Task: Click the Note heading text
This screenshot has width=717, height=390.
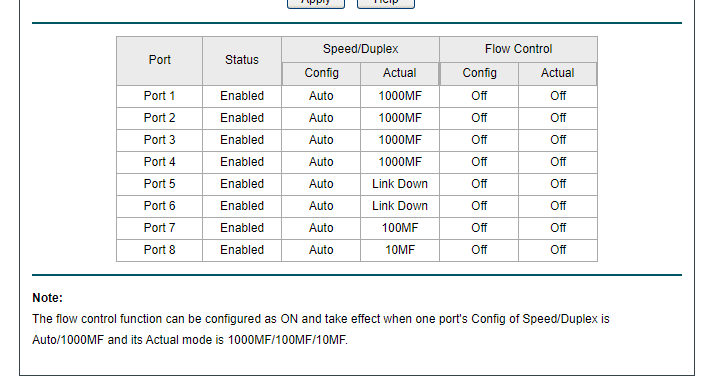Action: [47, 298]
